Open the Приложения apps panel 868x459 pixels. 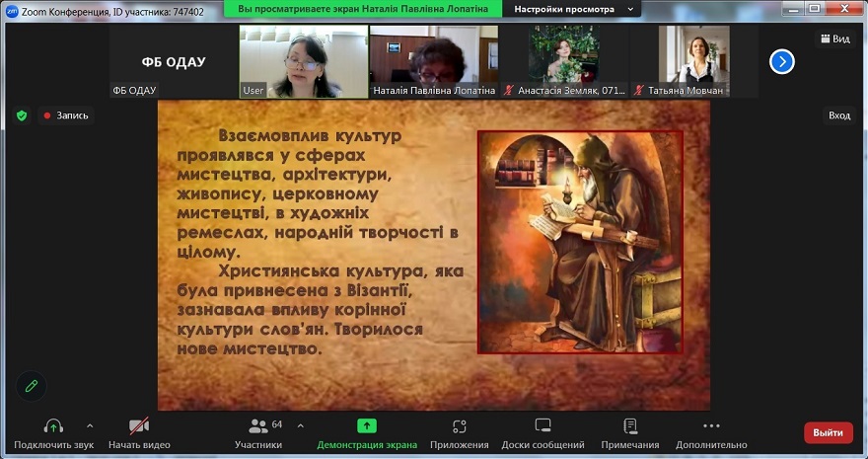coord(459,426)
